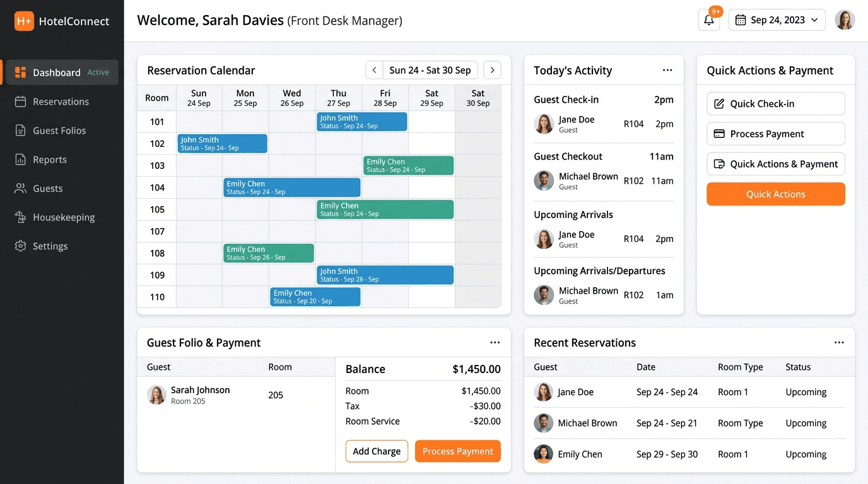Open the Sep 24, 2023 date dropdown
Screen dimensions: 868x484
(x=777, y=20)
